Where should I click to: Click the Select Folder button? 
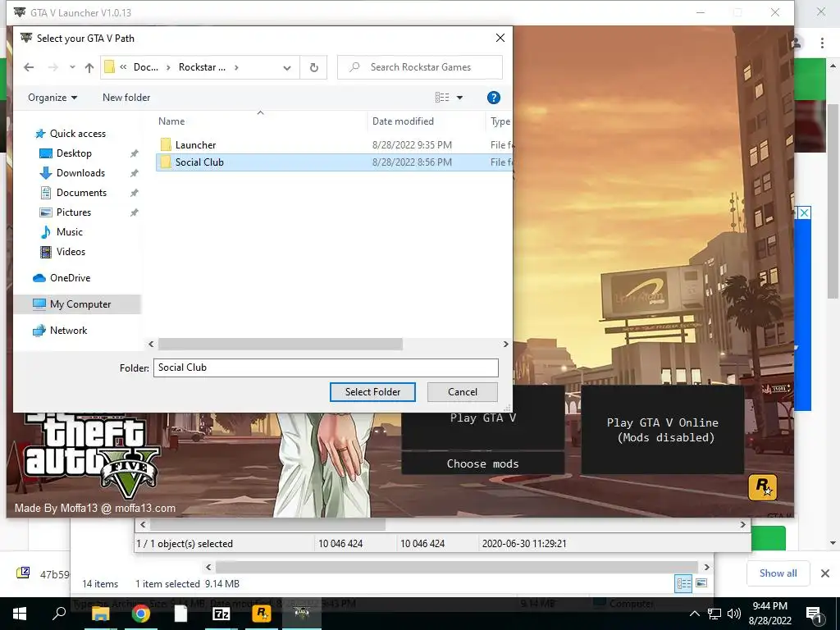(372, 392)
